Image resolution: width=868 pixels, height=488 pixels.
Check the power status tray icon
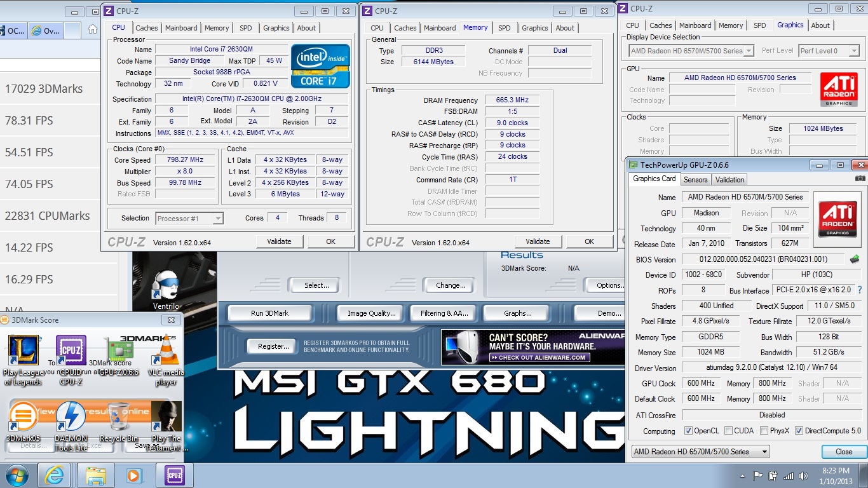pyautogui.click(x=773, y=476)
